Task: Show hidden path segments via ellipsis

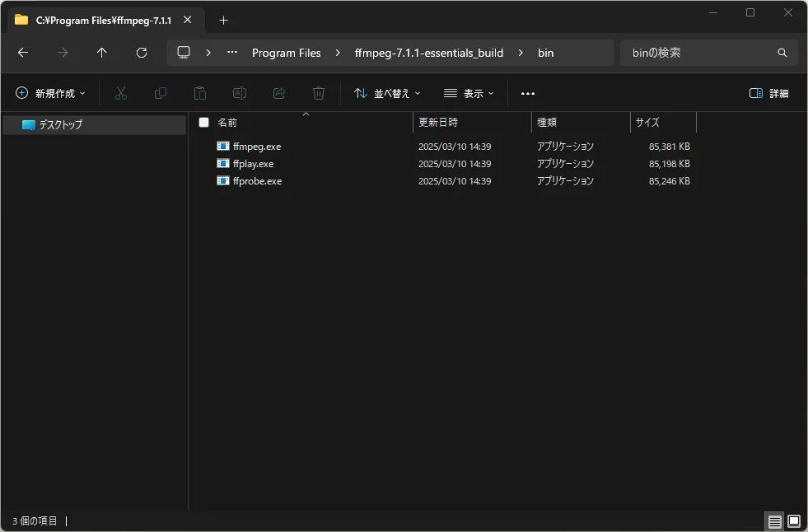Action: [x=232, y=52]
